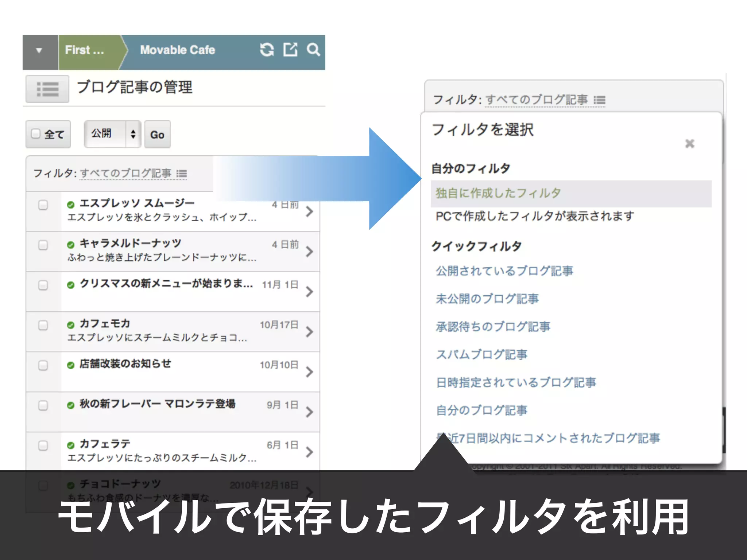Select the Movable Cafe breadcrumb
Image resolution: width=747 pixels, height=560 pixels.
pos(178,50)
